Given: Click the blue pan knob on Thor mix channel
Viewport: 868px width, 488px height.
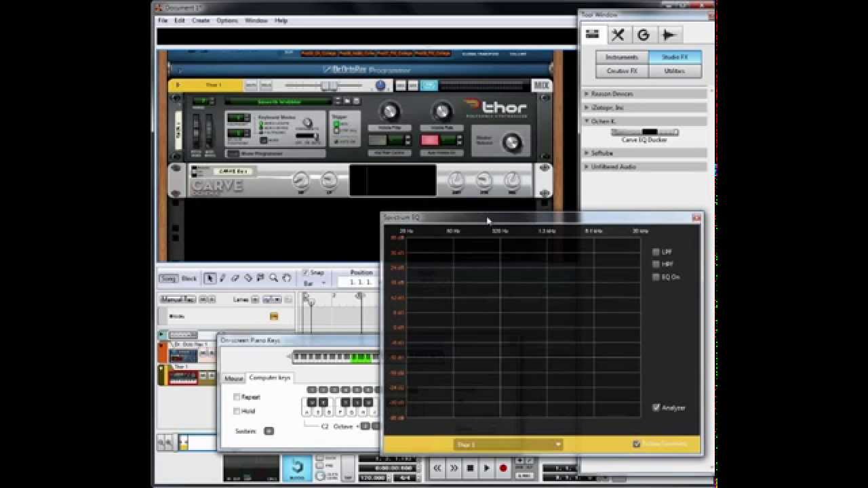Looking at the screenshot, I should [x=380, y=85].
